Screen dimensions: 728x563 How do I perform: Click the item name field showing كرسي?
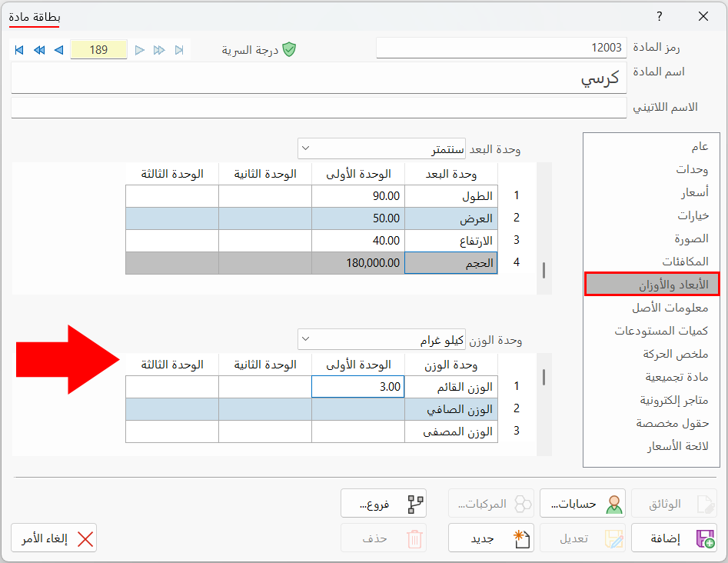(x=318, y=78)
